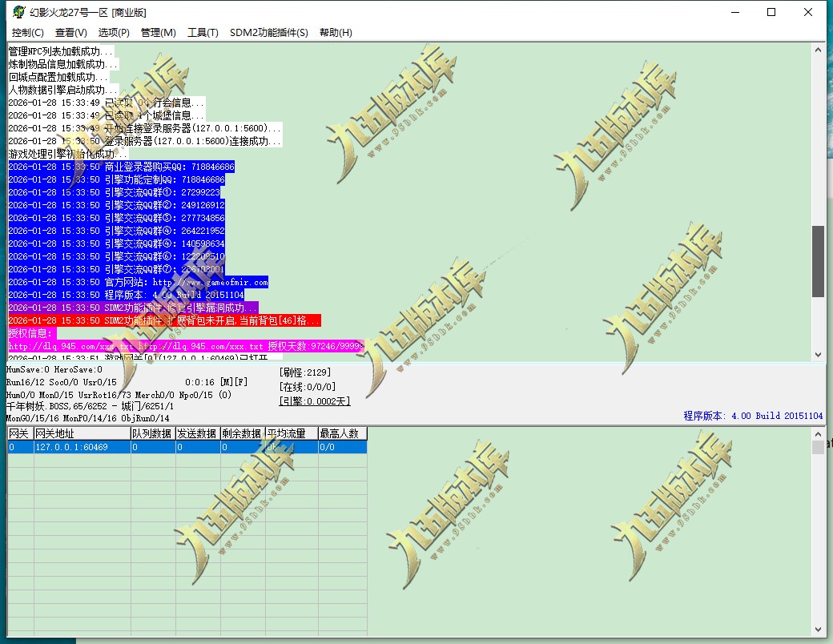
Task: Click the 0/0 cell in the gateway row
Action: [x=342, y=447]
